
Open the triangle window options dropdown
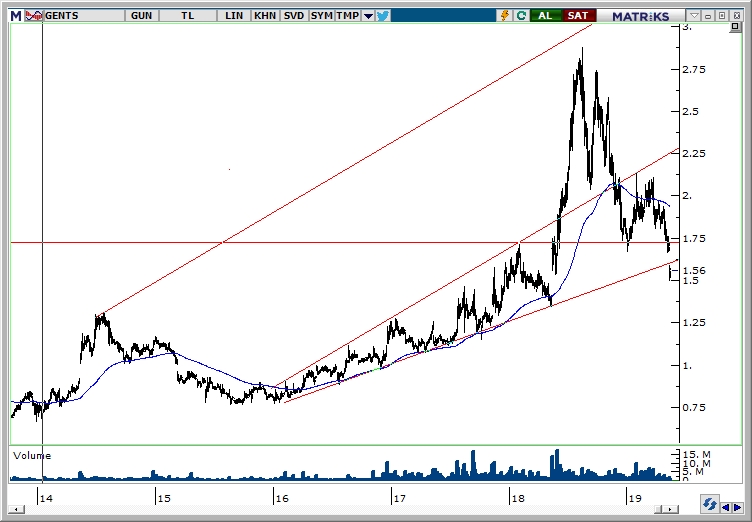pos(694,16)
